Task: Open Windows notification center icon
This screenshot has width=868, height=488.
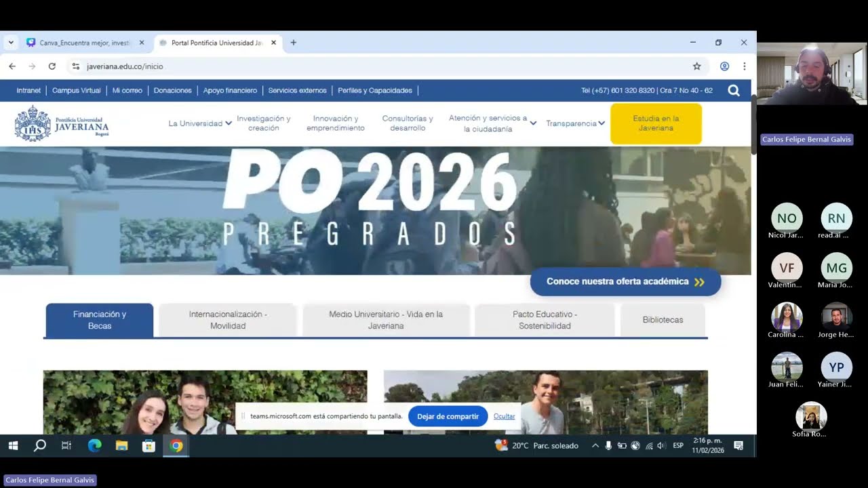Action: coord(738,446)
